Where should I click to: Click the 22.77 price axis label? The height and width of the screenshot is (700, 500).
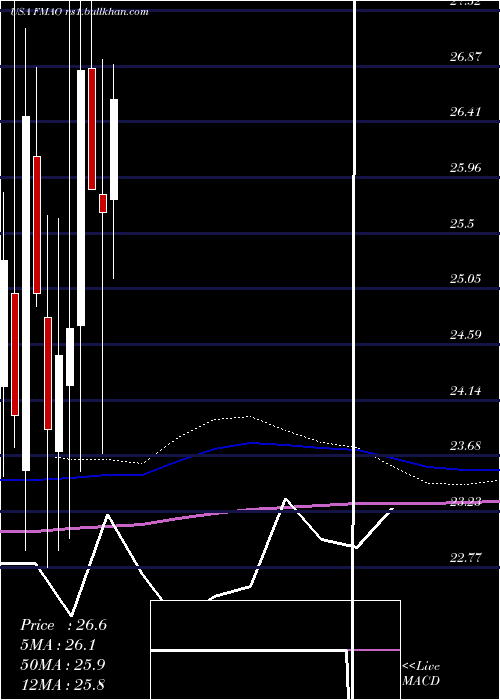click(466, 558)
